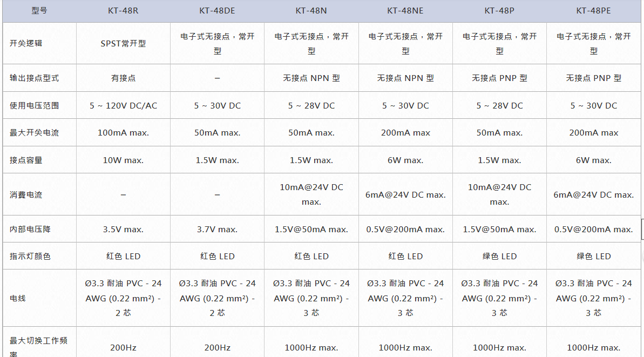Select the 3.5V max. cell

[x=123, y=229]
